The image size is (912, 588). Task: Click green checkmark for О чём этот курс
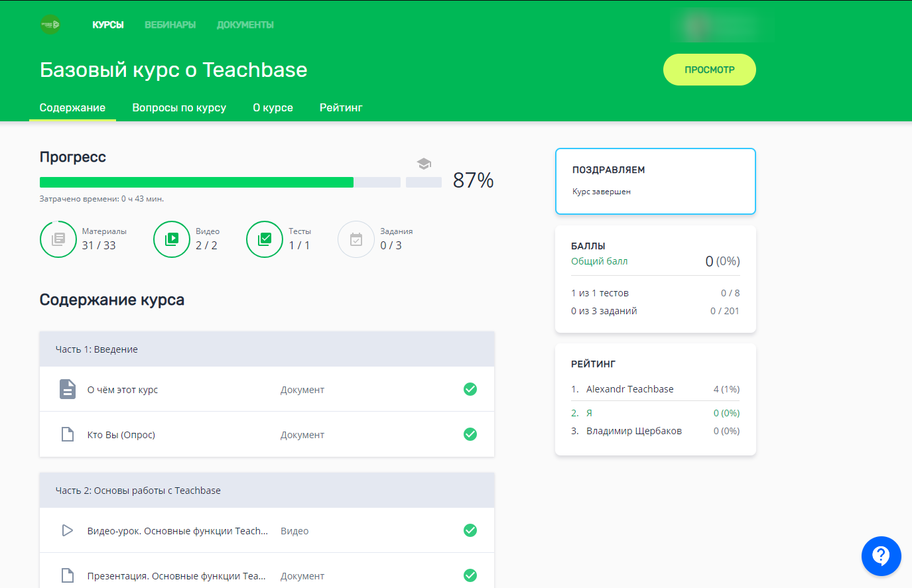point(470,389)
